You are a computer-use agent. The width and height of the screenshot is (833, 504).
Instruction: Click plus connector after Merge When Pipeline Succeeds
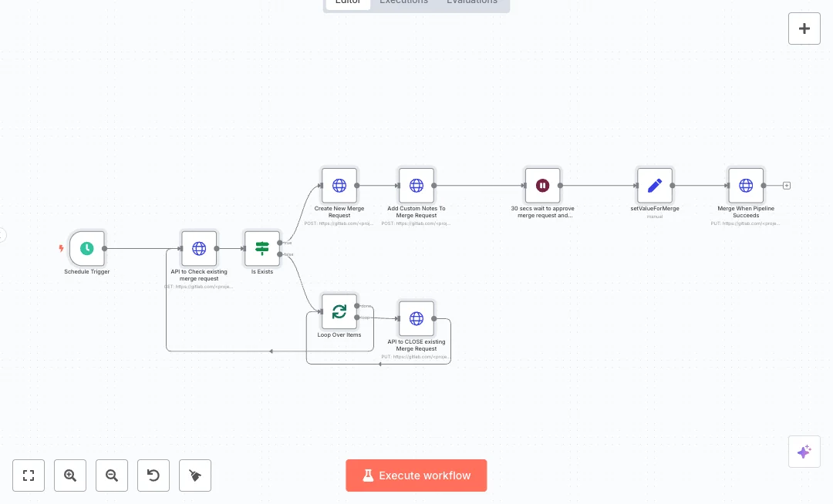coord(787,186)
